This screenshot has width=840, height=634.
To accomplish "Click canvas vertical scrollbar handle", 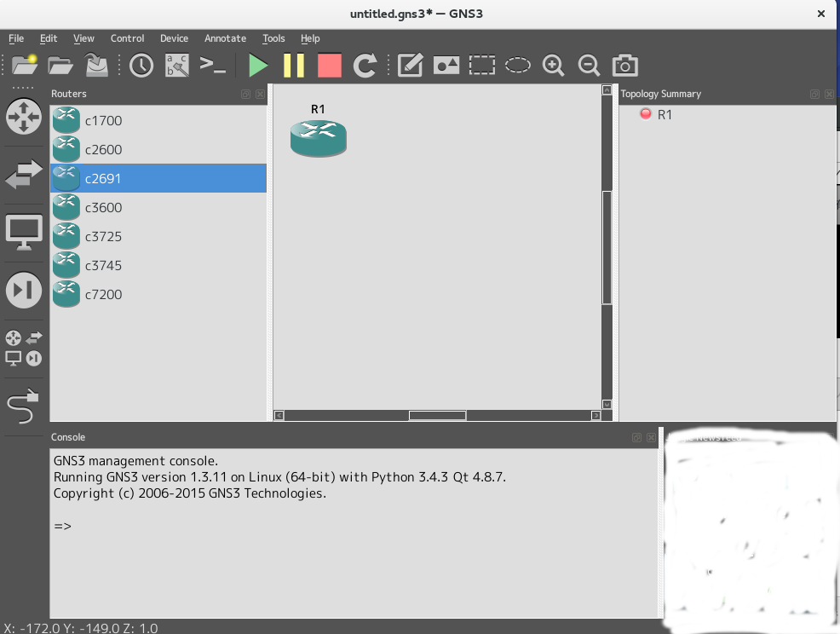I will click(607, 248).
